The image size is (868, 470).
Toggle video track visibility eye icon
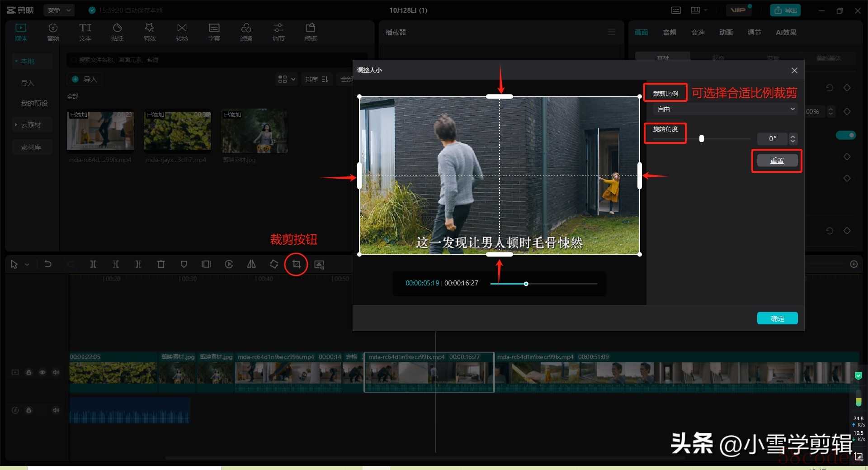pos(42,372)
